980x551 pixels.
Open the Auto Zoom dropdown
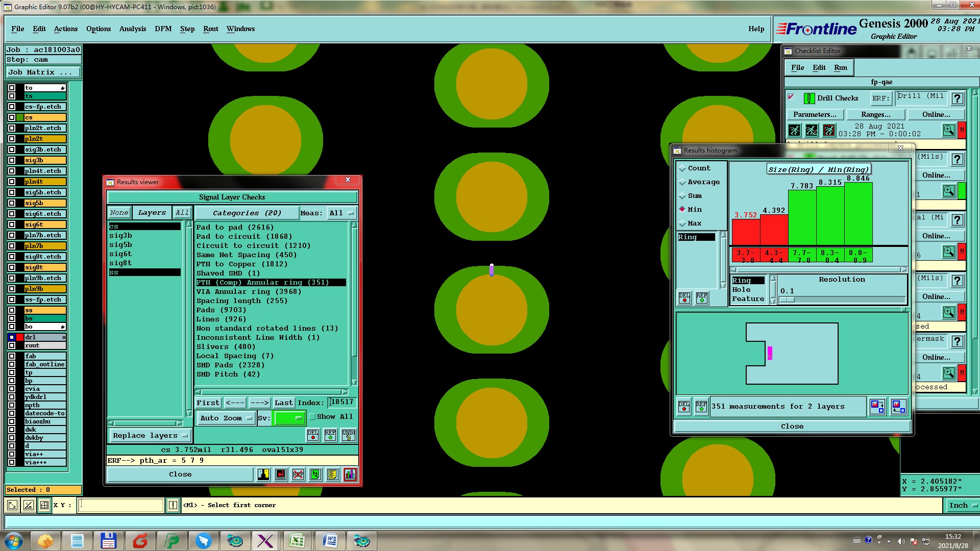226,418
